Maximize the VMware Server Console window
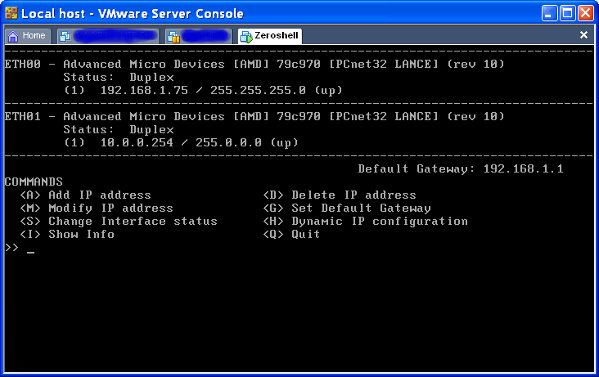Viewport: 599px width, 377px height. (567, 13)
